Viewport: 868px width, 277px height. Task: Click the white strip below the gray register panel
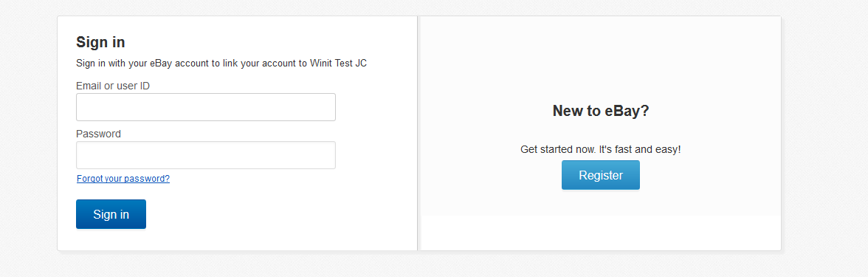(x=601, y=233)
